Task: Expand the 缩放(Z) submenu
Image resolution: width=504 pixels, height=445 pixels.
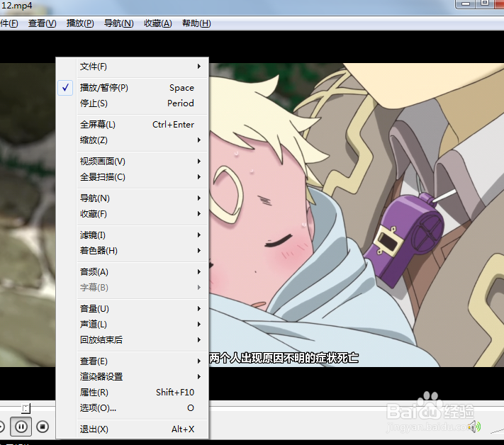Action: click(132, 140)
